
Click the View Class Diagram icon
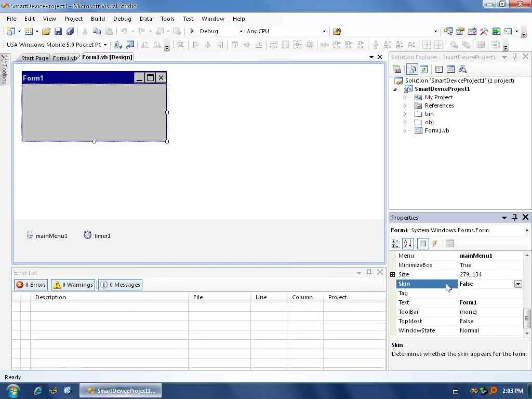pos(463,69)
